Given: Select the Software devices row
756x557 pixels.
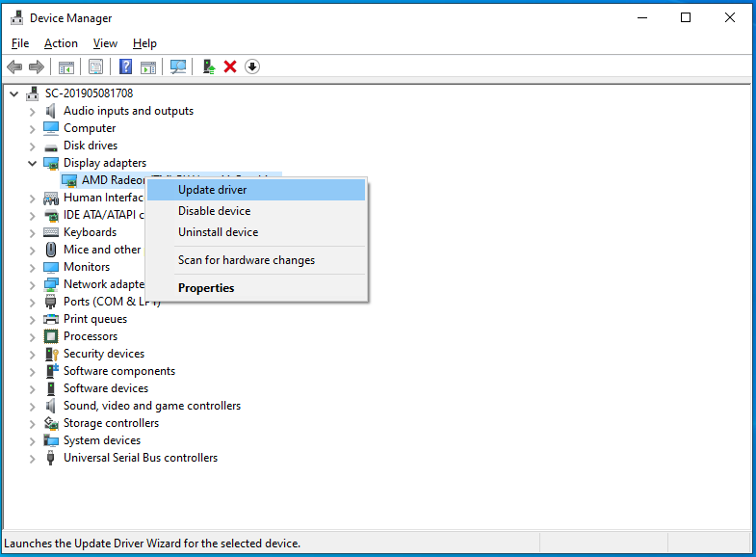Looking at the screenshot, I should pos(106,388).
